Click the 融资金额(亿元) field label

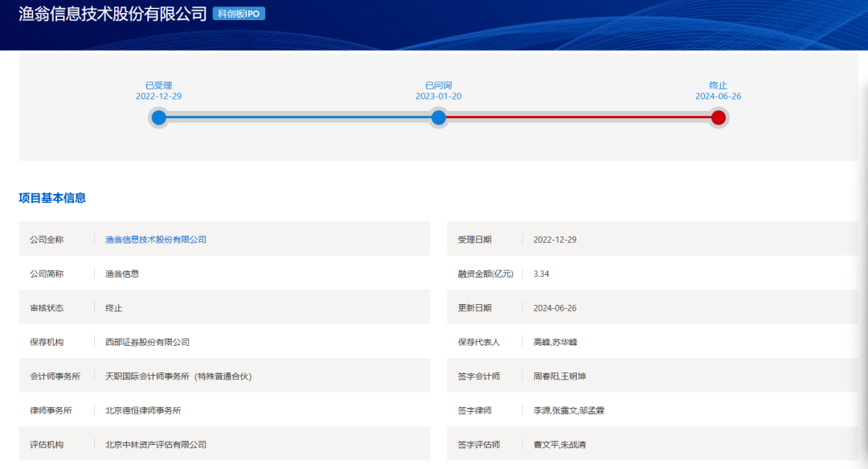(485, 274)
